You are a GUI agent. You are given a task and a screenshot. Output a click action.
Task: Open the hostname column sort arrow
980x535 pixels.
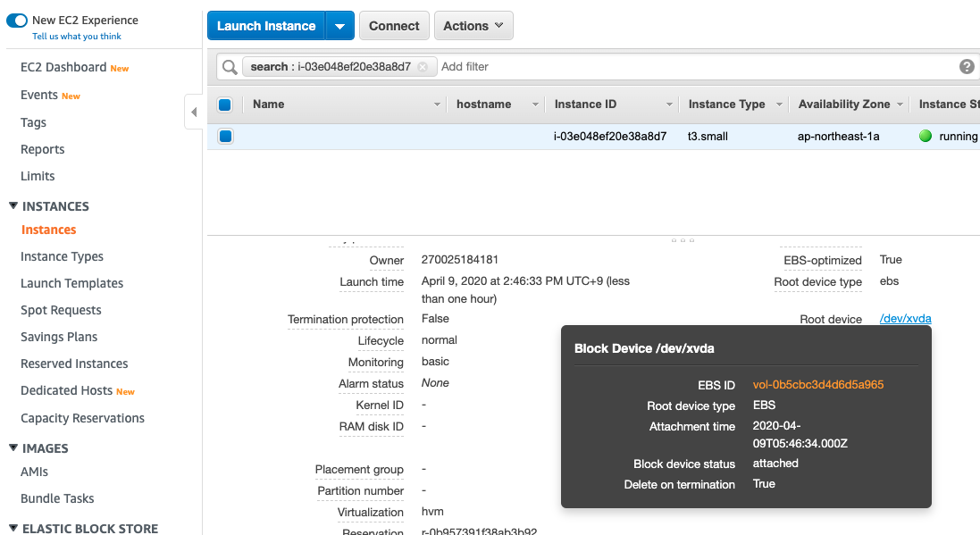click(x=535, y=104)
